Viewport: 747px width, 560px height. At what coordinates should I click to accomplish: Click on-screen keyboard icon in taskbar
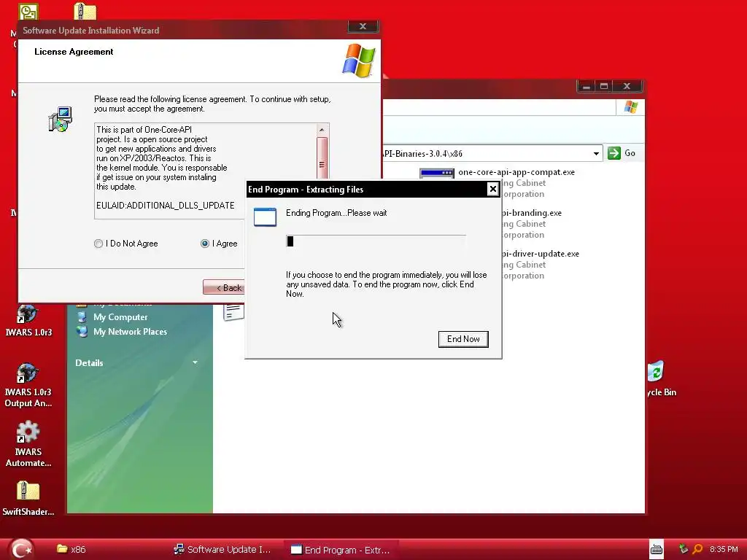point(657,550)
